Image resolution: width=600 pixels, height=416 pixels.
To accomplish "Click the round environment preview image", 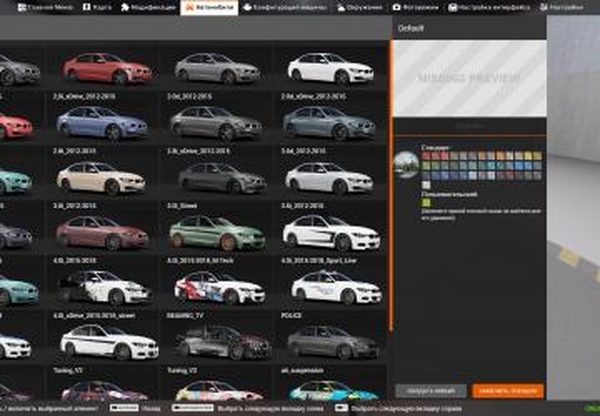I will tap(406, 165).
